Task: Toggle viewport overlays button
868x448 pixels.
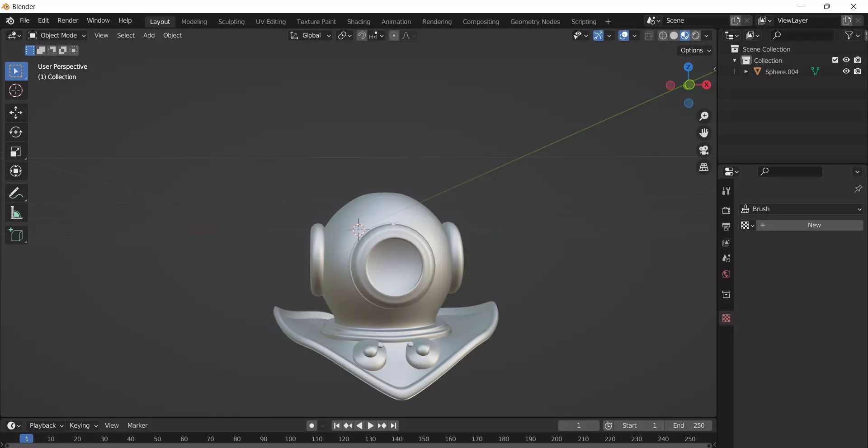Action: pyautogui.click(x=624, y=36)
